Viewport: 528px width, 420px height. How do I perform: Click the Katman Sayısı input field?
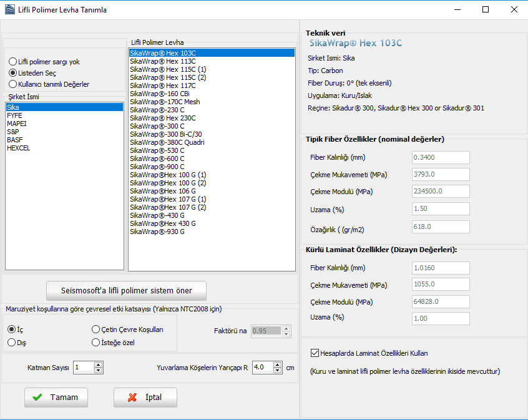point(82,368)
